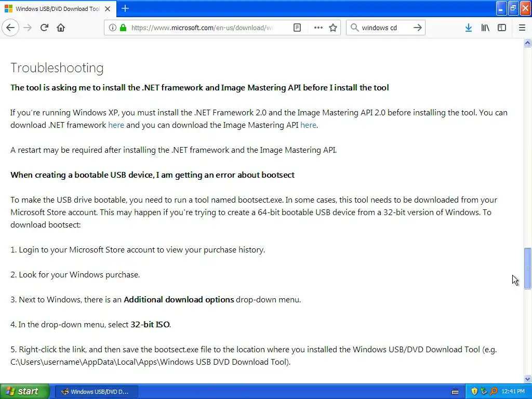Open the Library menu
This screenshot has width=532, height=399.
(485, 28)
